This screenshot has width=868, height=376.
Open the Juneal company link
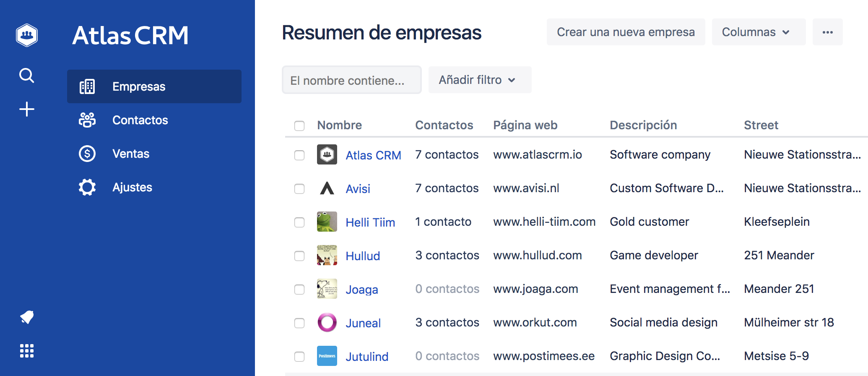point(363,323)
